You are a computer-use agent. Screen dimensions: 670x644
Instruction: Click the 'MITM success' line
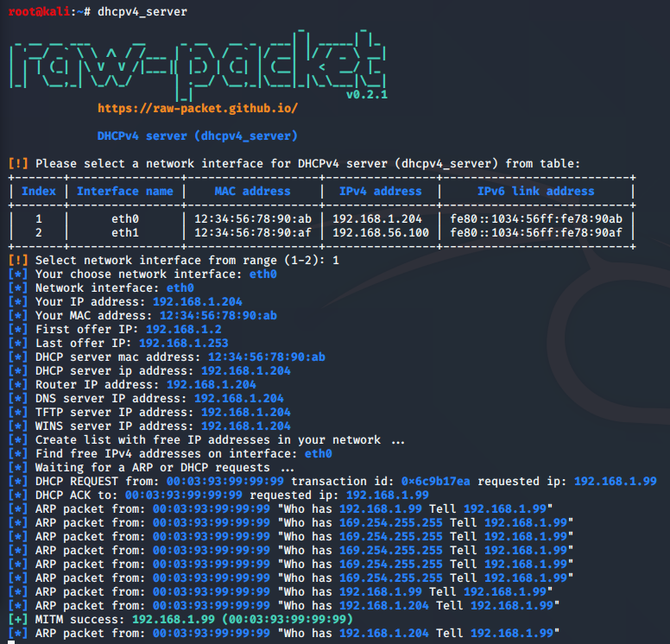pyautogui.click(x=180, y=619)
